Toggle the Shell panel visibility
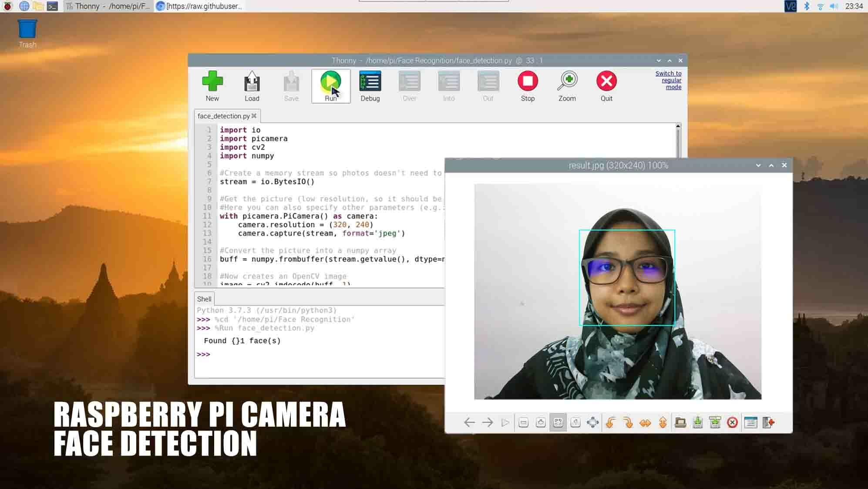Image resolution: width=868 pixels, height=489 pixels. click(x=205, y=299)
